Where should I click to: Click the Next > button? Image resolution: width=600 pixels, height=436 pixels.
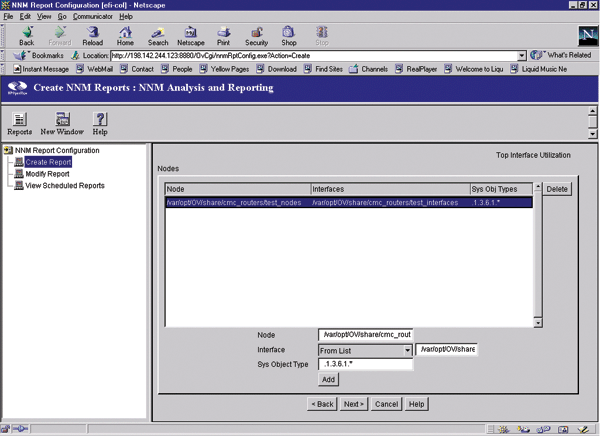(354, 404)
